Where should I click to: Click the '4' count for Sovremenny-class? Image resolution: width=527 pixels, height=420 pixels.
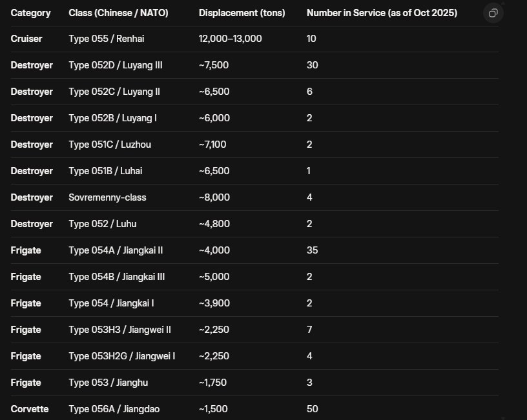(x=309, y=197)
